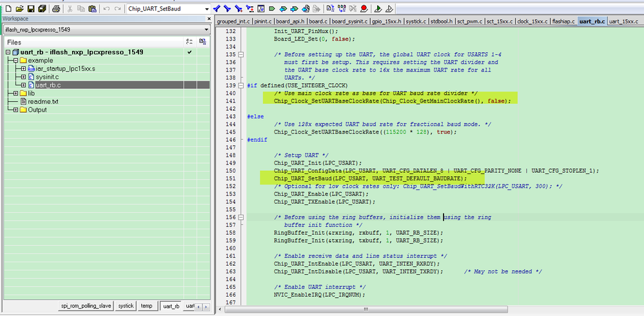
Task: Select the systick workspace tab
Action: tap(126, 306)
